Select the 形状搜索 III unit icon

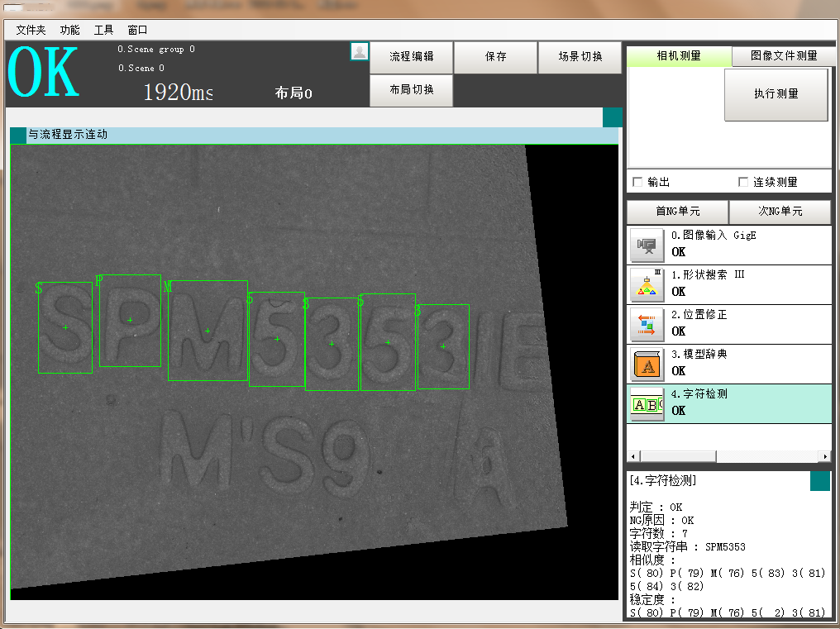(x=647, y=285)
